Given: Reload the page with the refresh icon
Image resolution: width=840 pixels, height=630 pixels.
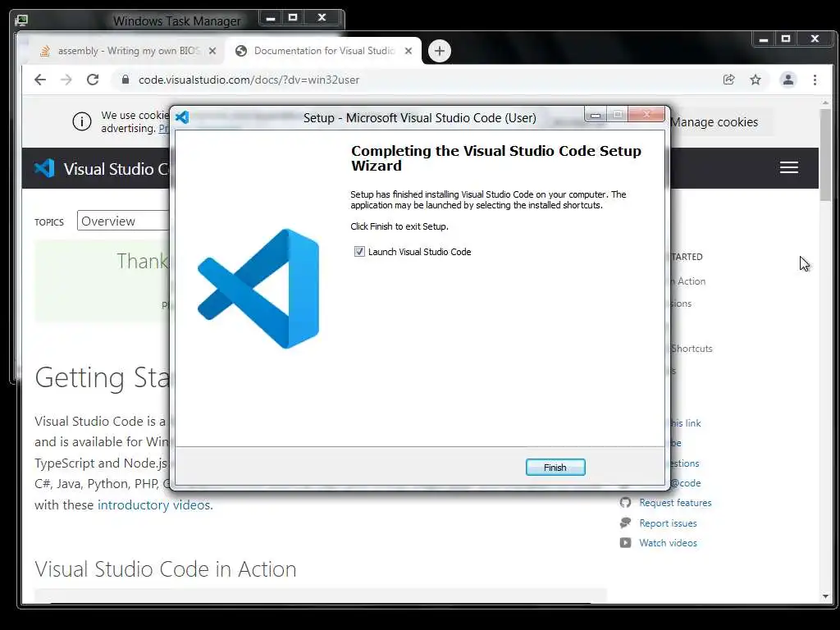Looking at the screenshot, I should click(93, 80).
